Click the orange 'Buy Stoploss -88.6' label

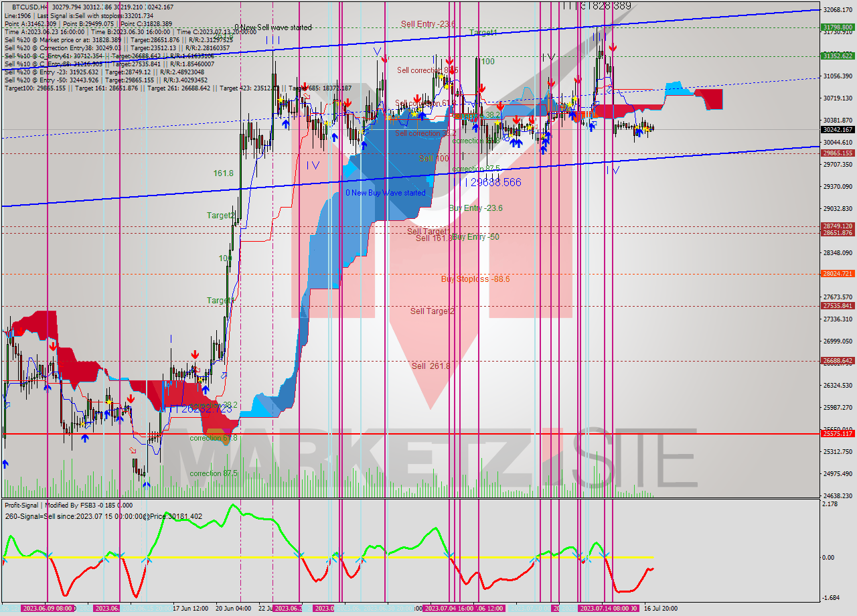click(x=475, y=279)
